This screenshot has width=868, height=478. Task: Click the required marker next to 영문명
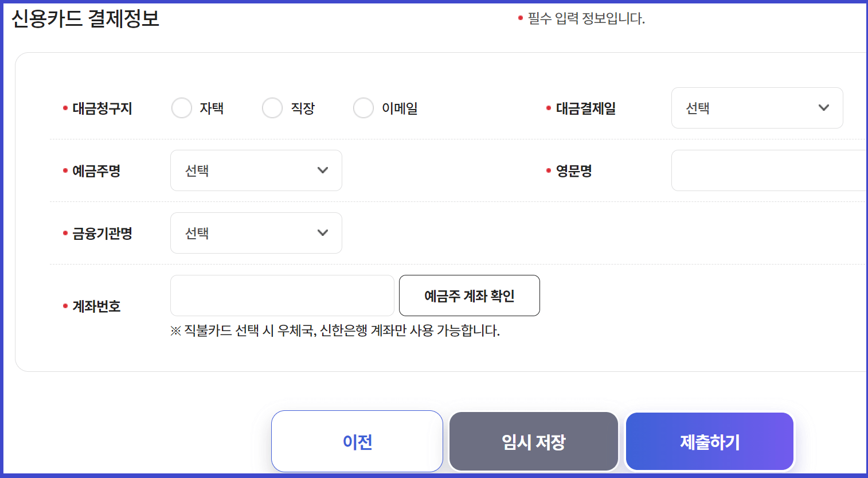coord(548,170)
